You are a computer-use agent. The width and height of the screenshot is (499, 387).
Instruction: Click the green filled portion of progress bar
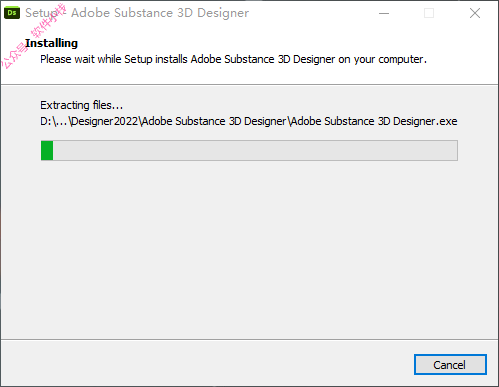(47, 150)
